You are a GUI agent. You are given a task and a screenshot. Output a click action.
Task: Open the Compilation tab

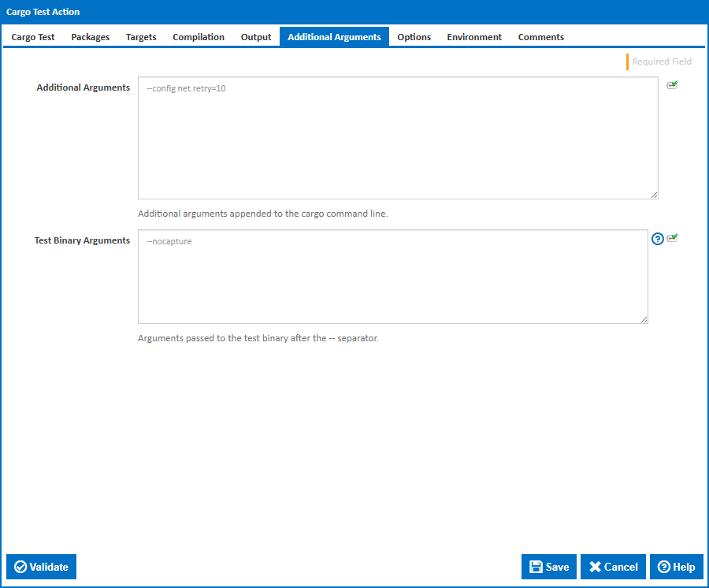(199, 36)
